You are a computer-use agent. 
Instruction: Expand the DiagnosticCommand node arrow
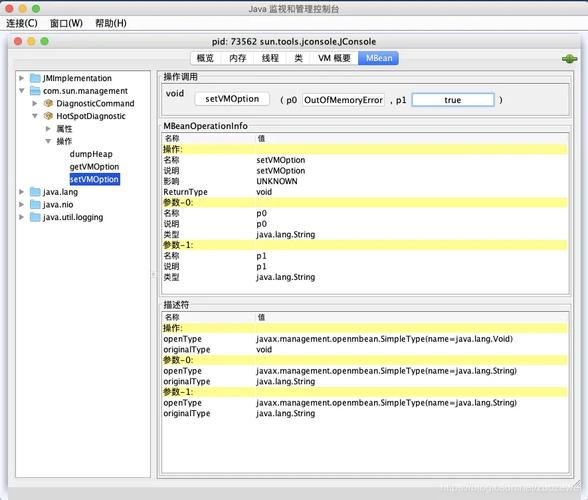pos(35,103)
